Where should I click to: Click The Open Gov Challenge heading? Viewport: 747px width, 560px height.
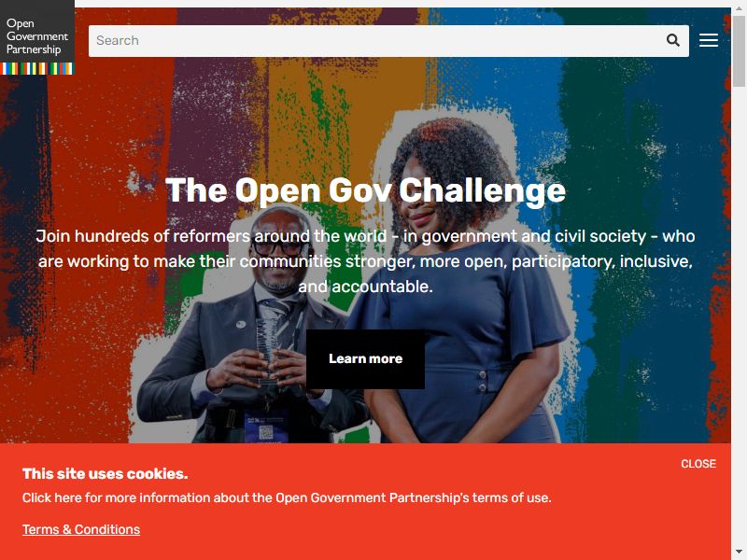click(365, 190)
